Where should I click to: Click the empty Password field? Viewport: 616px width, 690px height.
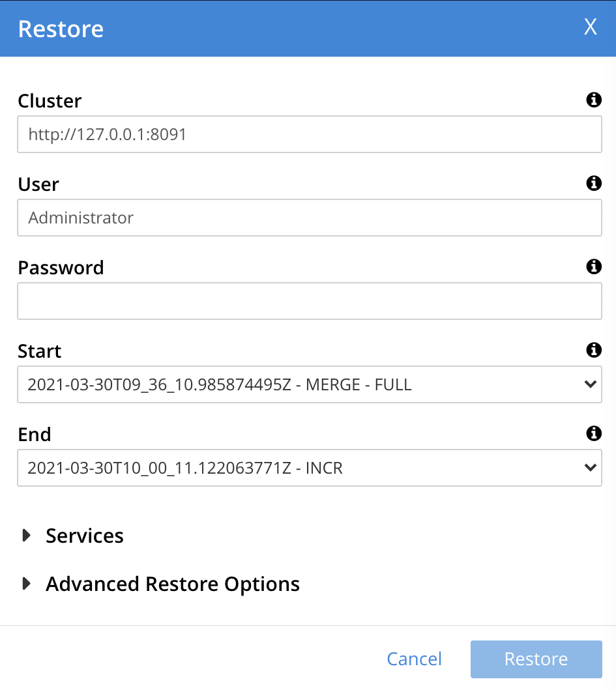click(x=310, y=301)
